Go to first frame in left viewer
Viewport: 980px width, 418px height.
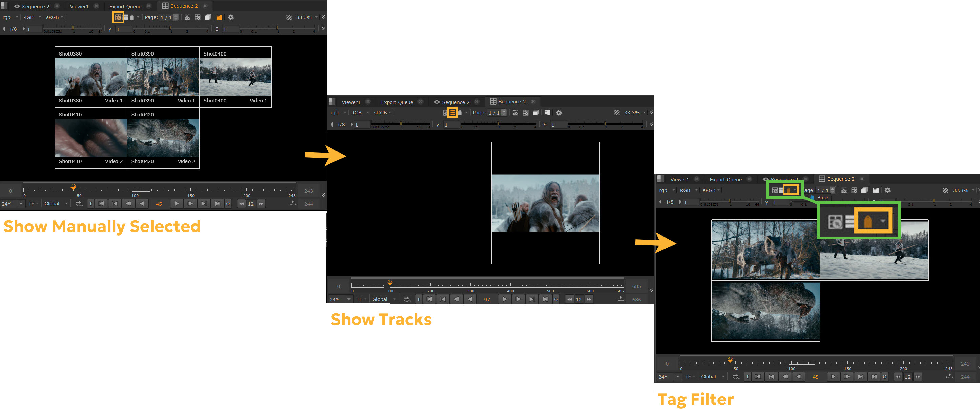(x=101, y=204)
